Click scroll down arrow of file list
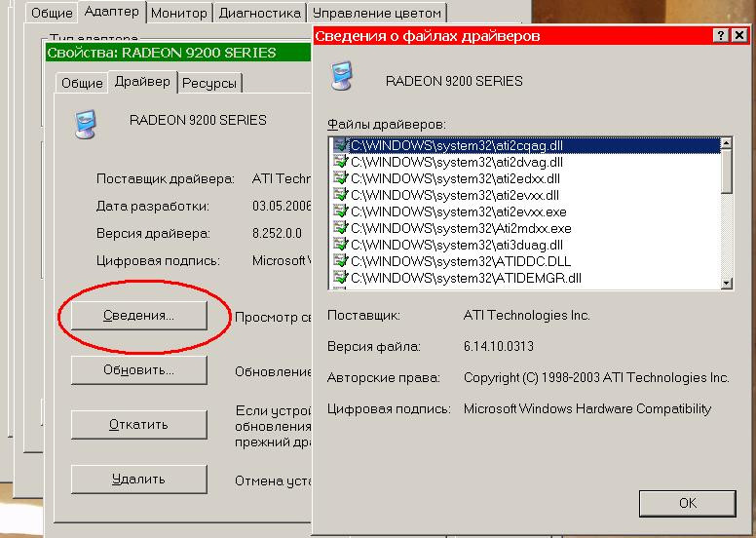The image size is (756, 538). point(727,284)
